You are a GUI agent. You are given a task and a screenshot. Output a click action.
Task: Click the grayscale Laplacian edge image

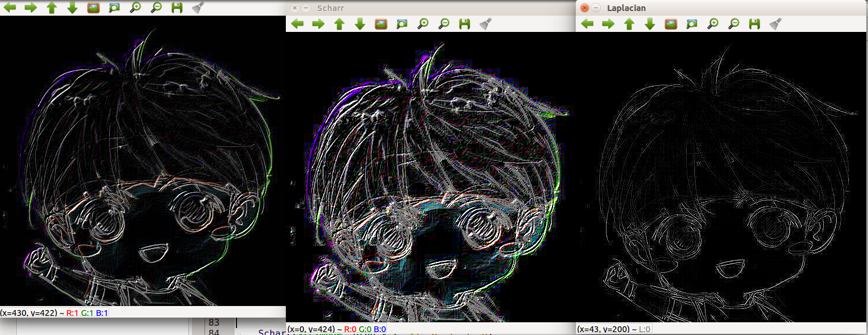click(722, 177)
